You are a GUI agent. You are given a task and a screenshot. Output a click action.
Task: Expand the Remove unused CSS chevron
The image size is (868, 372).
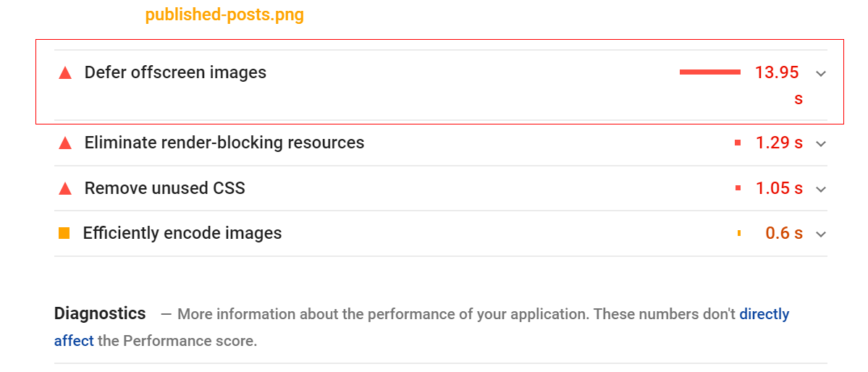coord(821,190)
